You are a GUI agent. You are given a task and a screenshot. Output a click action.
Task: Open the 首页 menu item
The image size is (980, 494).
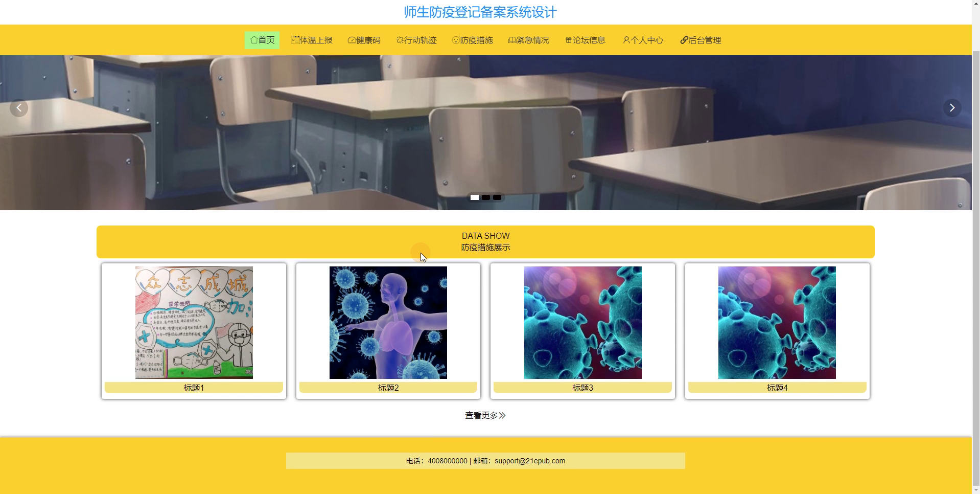262,40
